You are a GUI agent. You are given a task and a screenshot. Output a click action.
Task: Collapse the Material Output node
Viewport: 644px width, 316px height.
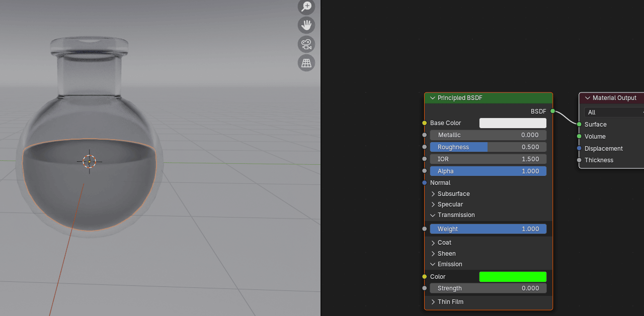[587, 98]
